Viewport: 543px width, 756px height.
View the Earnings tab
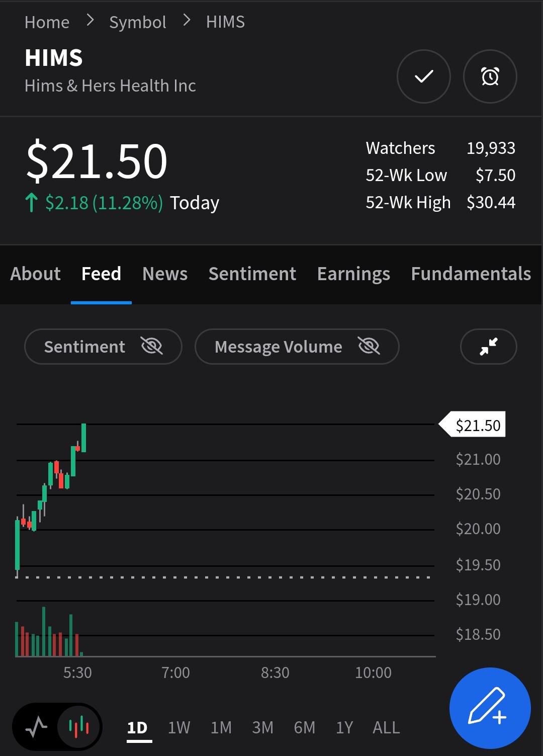point(353,274)
